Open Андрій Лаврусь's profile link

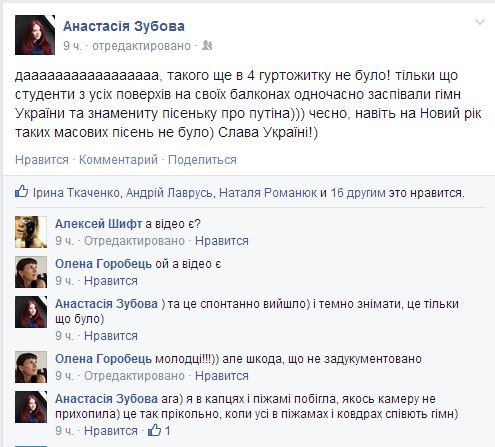click(169, 193)
